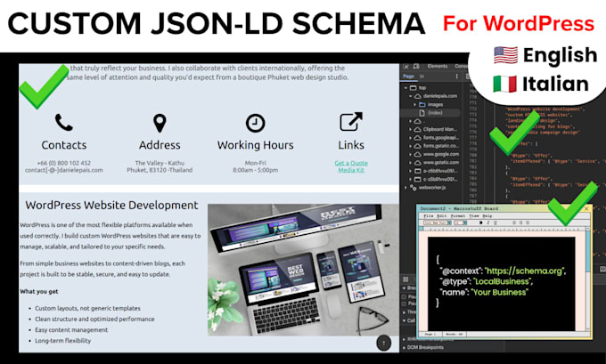The image size is (606, 364).
Task: Click the Working Hours heading
Action: click(x=255, y=145)
